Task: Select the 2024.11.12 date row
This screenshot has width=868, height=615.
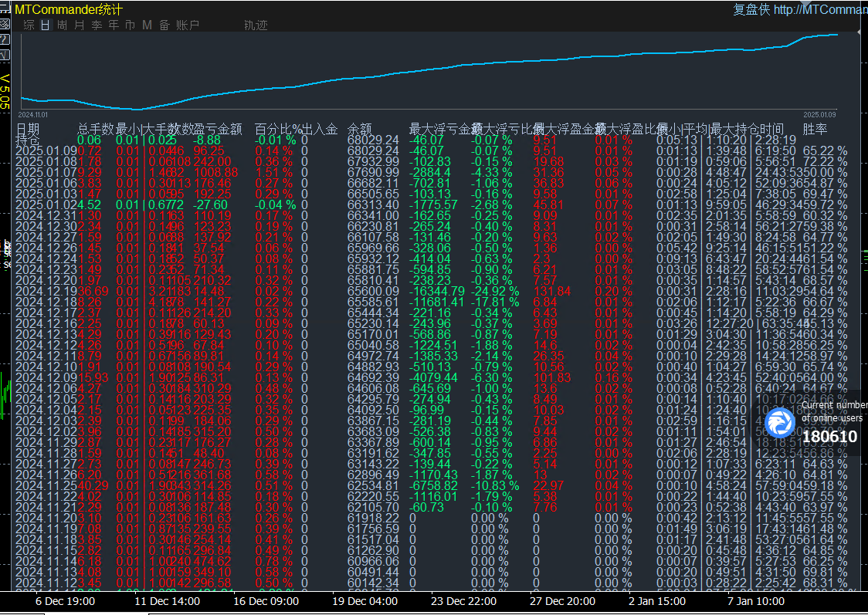Action: pyautogui.click(x=46, y=583)
